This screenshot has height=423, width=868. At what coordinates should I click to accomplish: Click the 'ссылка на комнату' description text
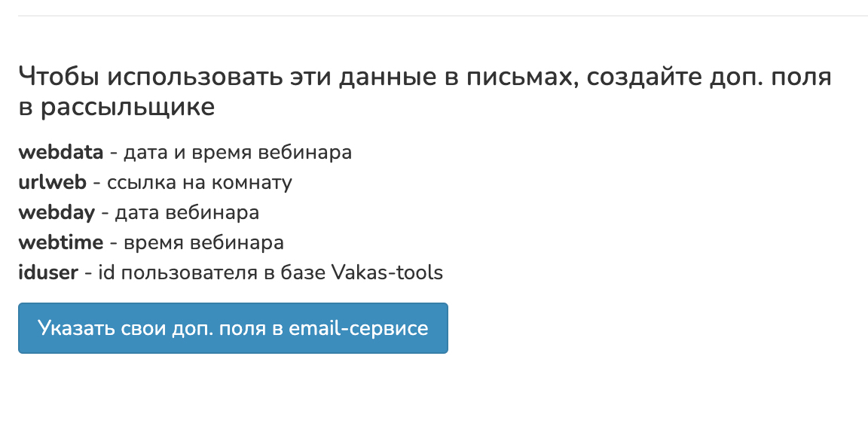[x=199, y=182]
